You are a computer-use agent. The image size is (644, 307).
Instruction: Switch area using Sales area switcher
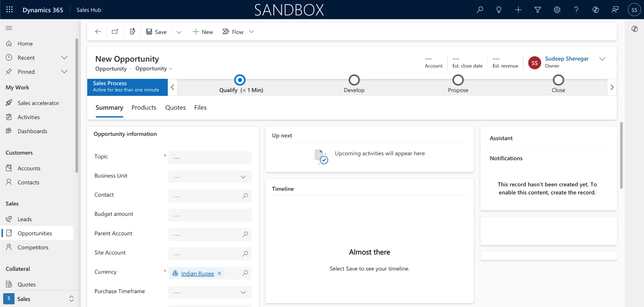pos(40,299)
